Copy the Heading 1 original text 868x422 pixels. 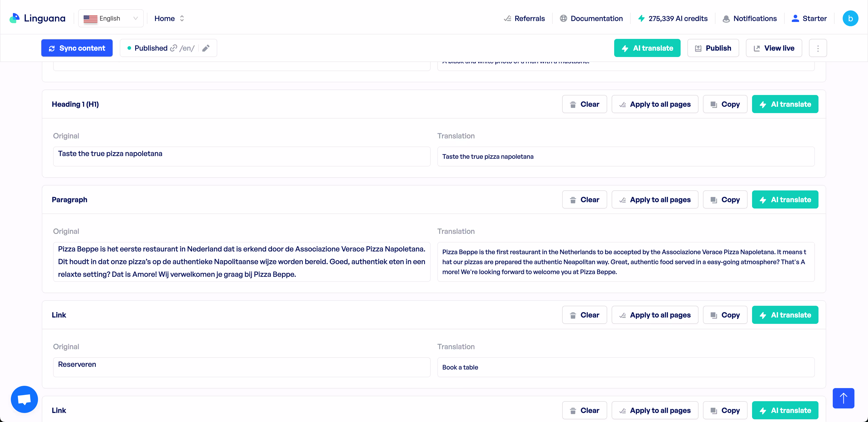[x=725, y=104]
